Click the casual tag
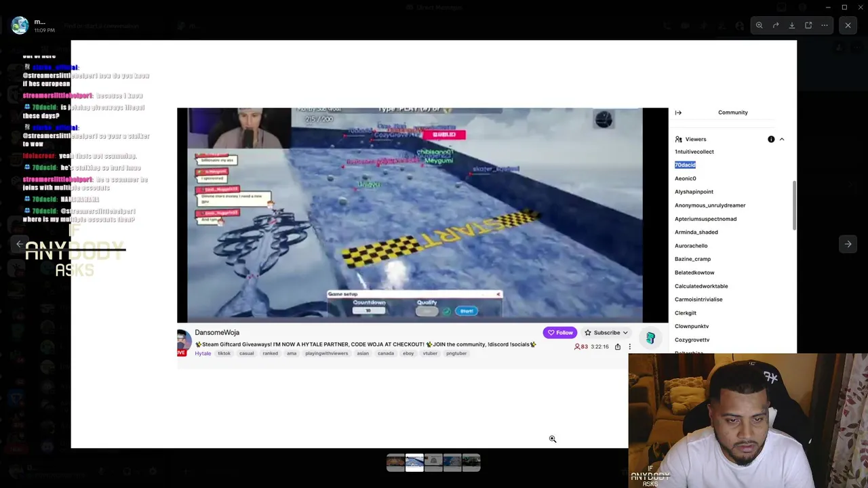This screenshot has width=868, height=488. (x=246, y=353)
